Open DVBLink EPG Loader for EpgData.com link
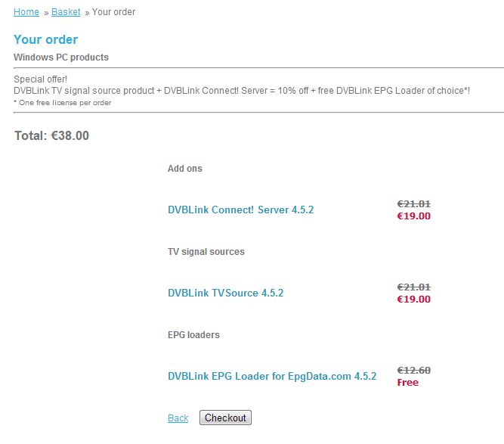This screenshot has width=504, height=444. pyautogui.click(x=271, y=376)
